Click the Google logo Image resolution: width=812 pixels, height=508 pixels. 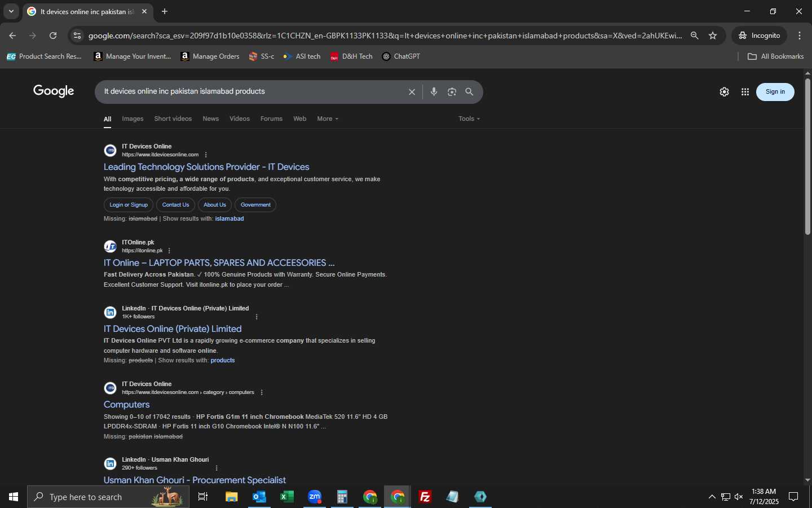tap(54, 91)
